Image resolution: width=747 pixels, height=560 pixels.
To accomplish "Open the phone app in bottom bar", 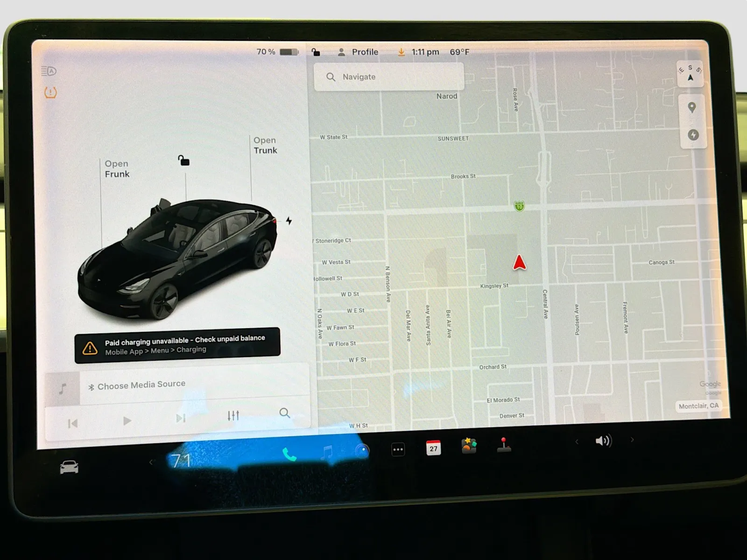I will pyautogui.click(x=289, y=454).
